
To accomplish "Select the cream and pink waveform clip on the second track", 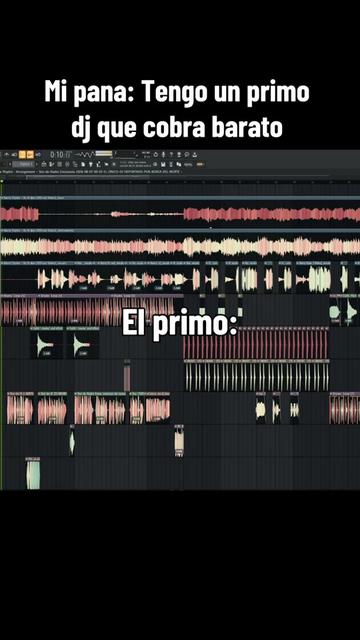I will 180,247.
